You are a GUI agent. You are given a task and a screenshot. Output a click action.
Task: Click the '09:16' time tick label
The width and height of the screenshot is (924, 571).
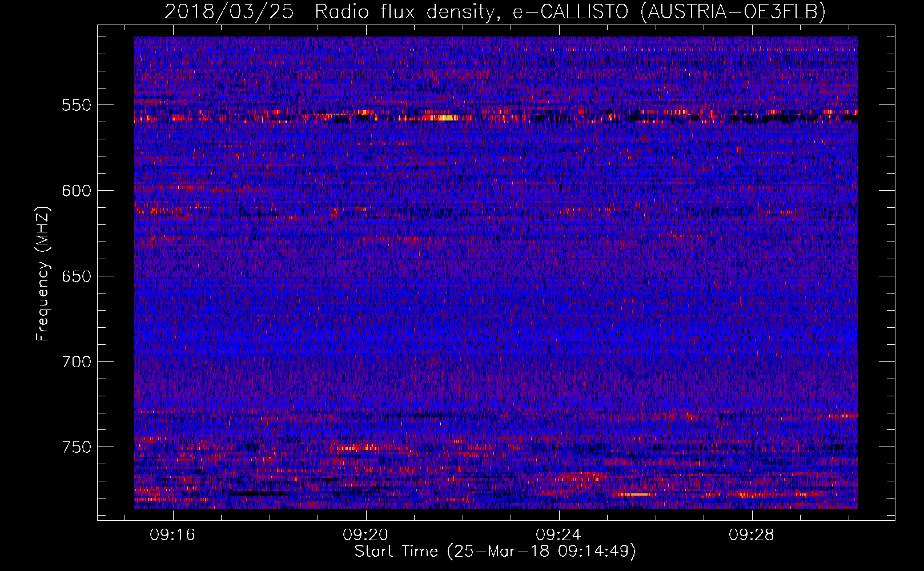172,534
